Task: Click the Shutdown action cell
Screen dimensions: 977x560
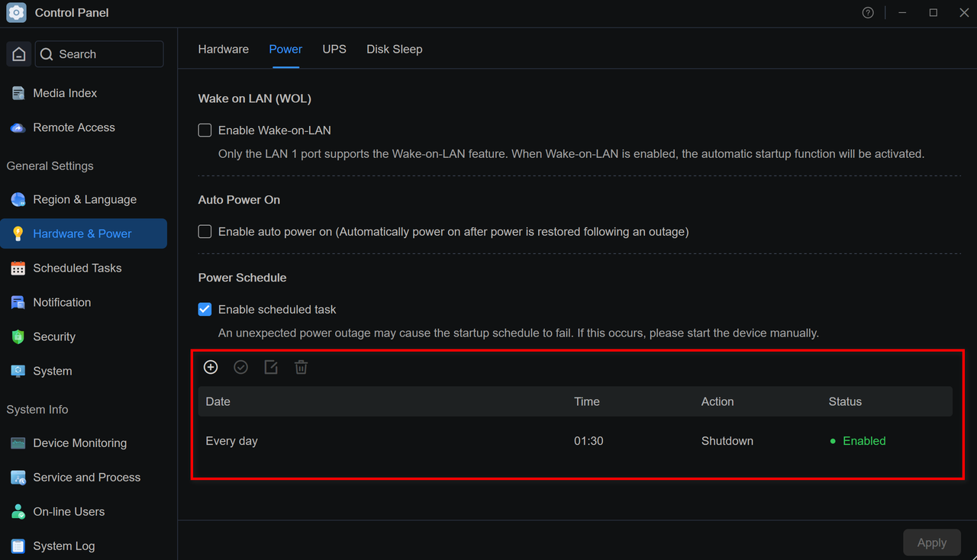Action: point(727,441)
